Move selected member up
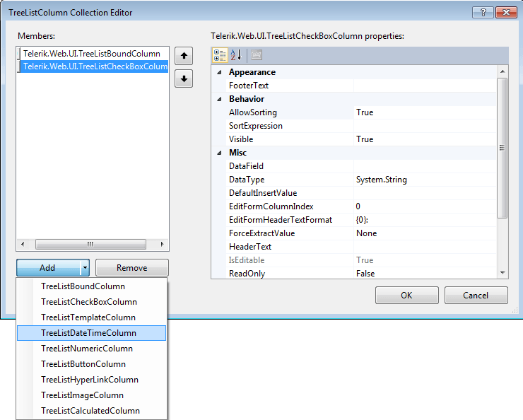 pyautogui.click(x=184, y=56)
